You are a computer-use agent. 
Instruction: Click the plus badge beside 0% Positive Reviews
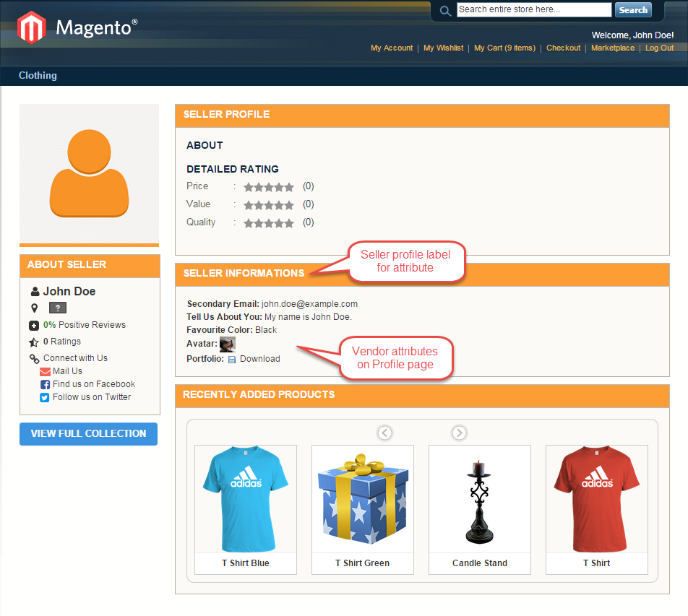[x=34, y=324]
